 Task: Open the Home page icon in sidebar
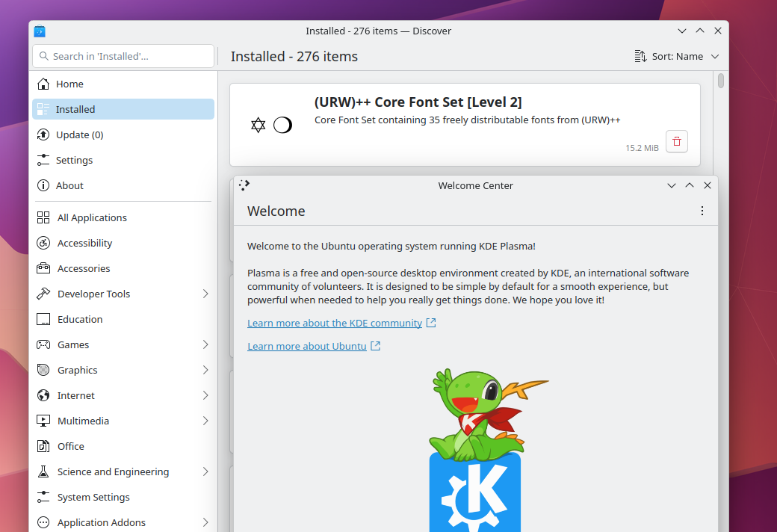point(43,84)
